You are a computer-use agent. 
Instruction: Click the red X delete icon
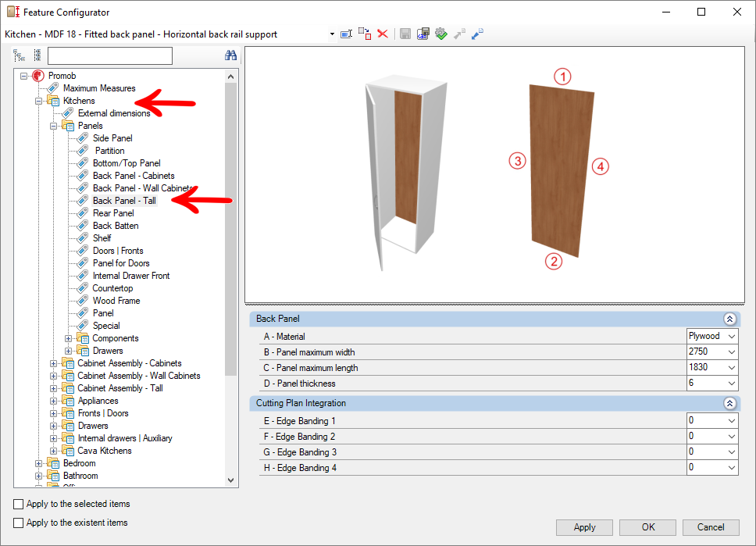(x=383, y=34)
